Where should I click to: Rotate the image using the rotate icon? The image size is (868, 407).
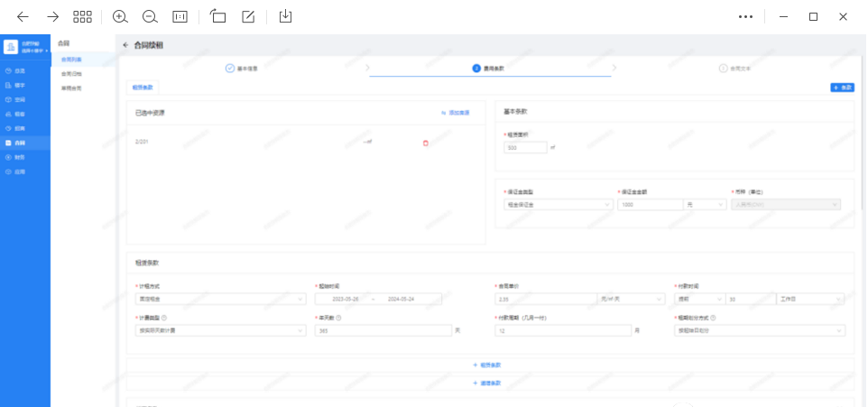[217, 16]
